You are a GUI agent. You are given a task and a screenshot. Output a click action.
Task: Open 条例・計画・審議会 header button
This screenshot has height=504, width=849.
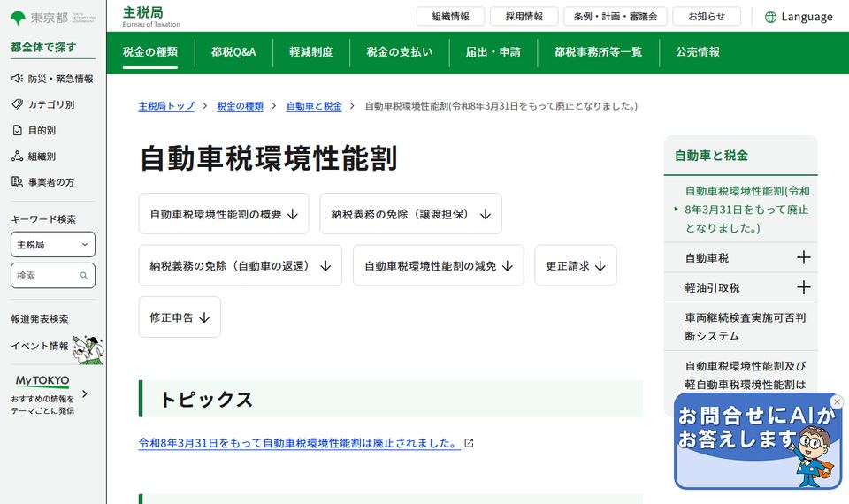(x=616, y=16)
